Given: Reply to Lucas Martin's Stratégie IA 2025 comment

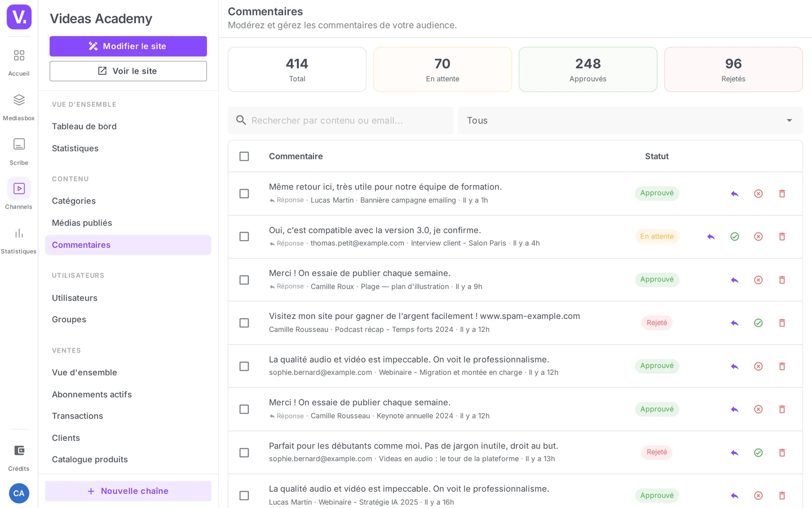Looking at the screenshot, I should pos(734,496).
